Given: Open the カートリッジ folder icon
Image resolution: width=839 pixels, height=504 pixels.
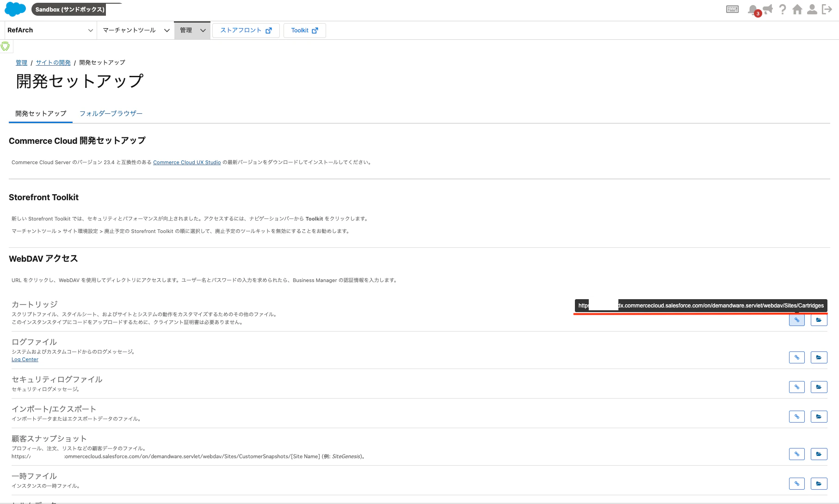Looking at the screenshot, I should click(819, 320).
